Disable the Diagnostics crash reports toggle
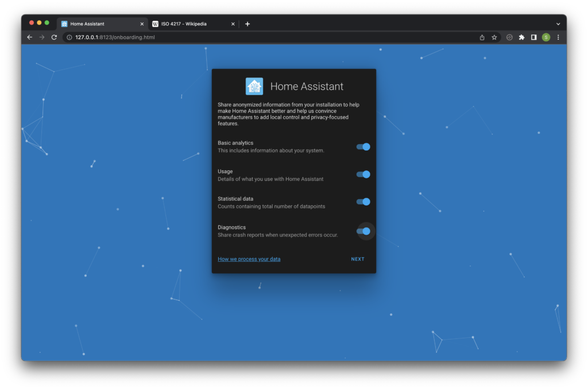This screenshot has width=588, height=389. (363, 231)
